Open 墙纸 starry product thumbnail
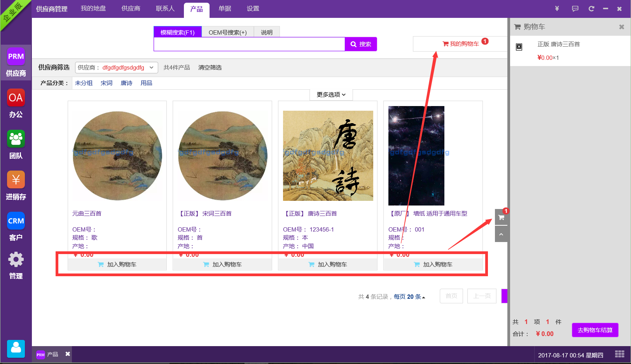631x364 pixels. [416, 156]
